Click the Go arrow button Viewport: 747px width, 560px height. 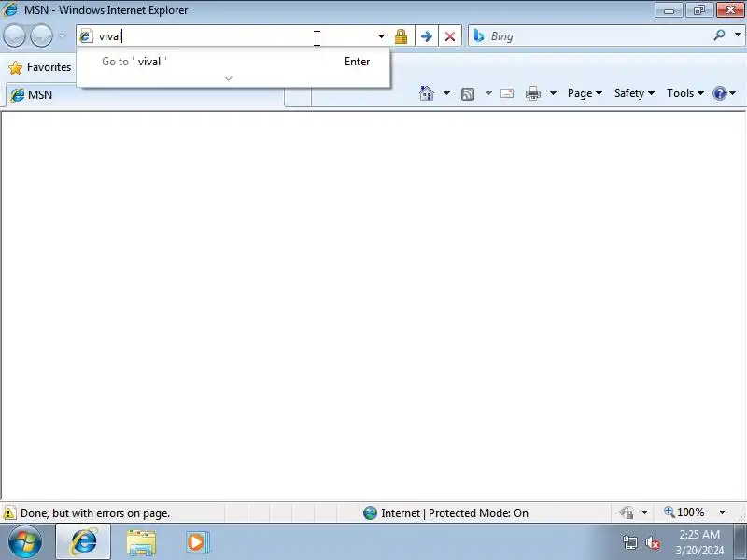coord(427,36)
